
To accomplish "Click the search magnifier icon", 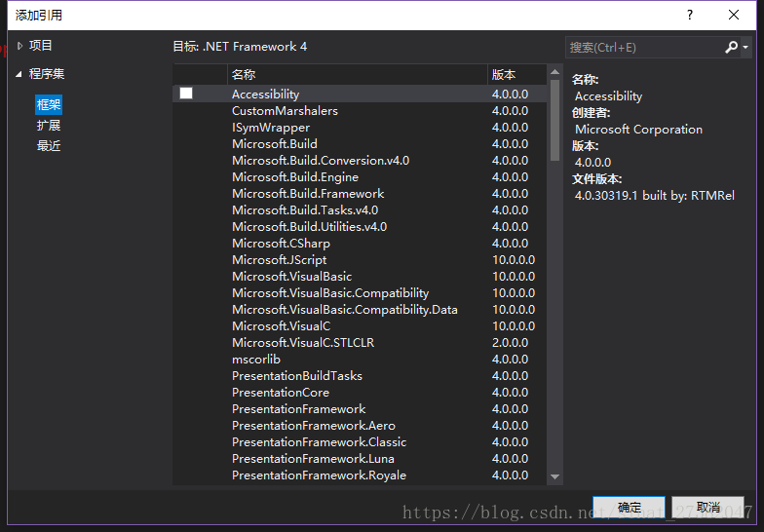I will (x=731, y=47).
